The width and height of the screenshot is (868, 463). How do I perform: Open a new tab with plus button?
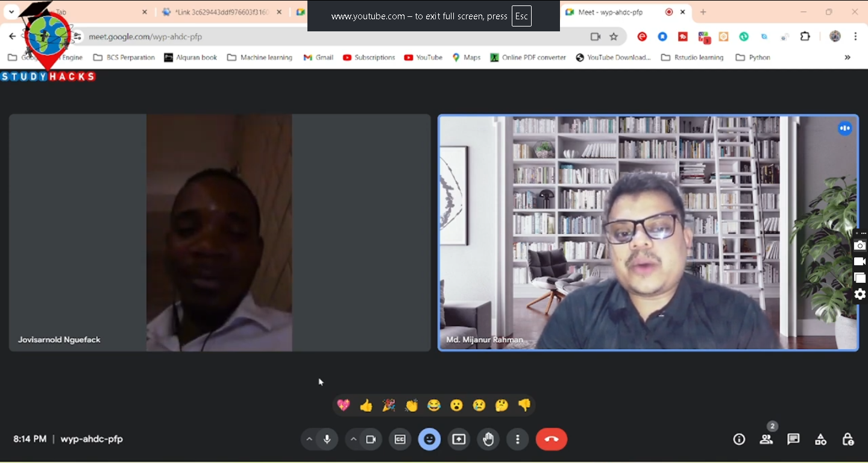(703, 12)
